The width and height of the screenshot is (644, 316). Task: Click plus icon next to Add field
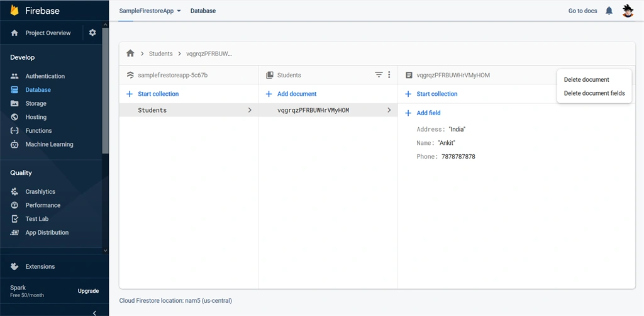pyautogui.click(x=408, y=113)
